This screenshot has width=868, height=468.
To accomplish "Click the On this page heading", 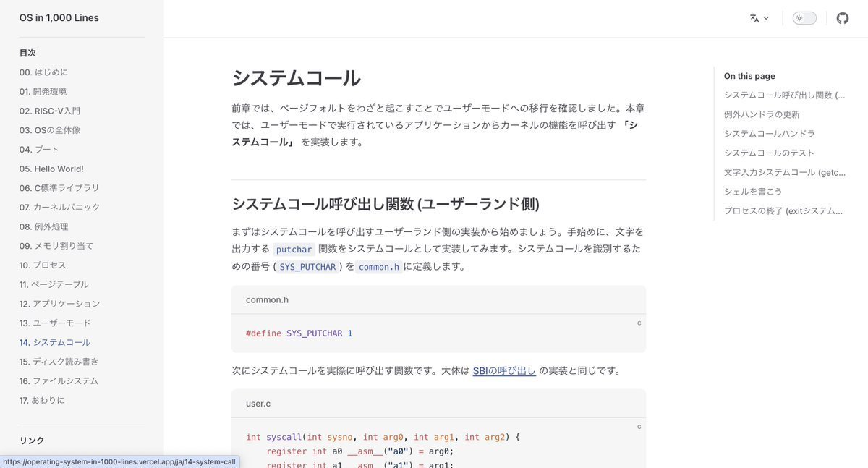I will point(749,76).
